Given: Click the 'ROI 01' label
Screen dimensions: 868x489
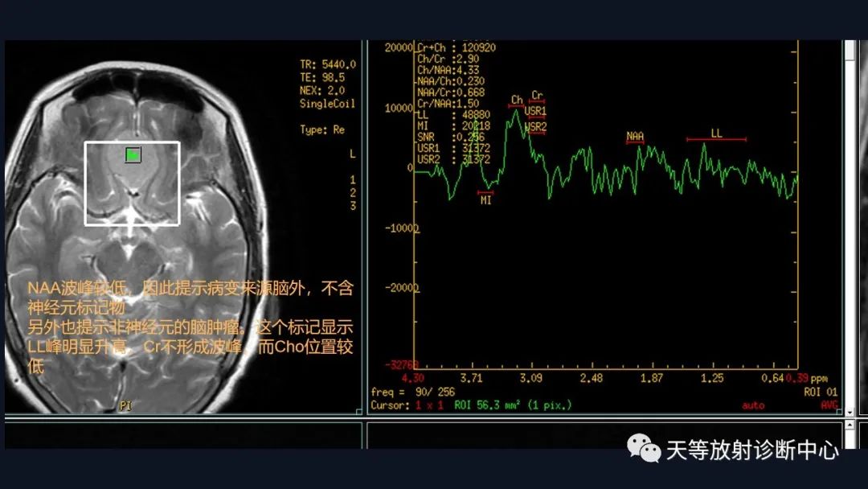Looking at the screenshot, I should tap(821, 392).
